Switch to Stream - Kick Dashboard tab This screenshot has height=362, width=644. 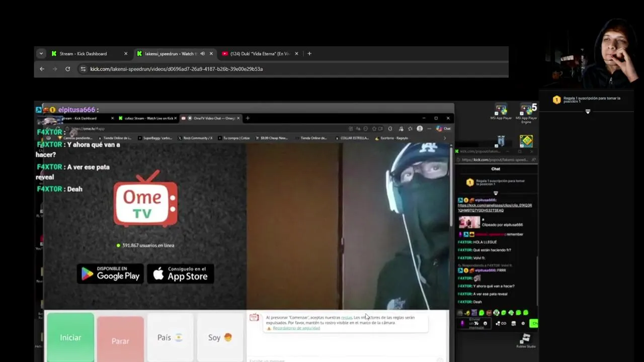pyautogui.click(x=83, y=54)
